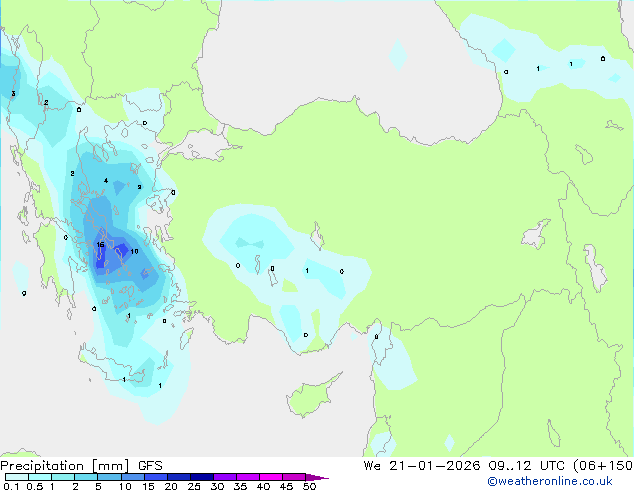Click legend label '25'
The width and height of the screenshot is (634, 490).
tap(194, 486)
